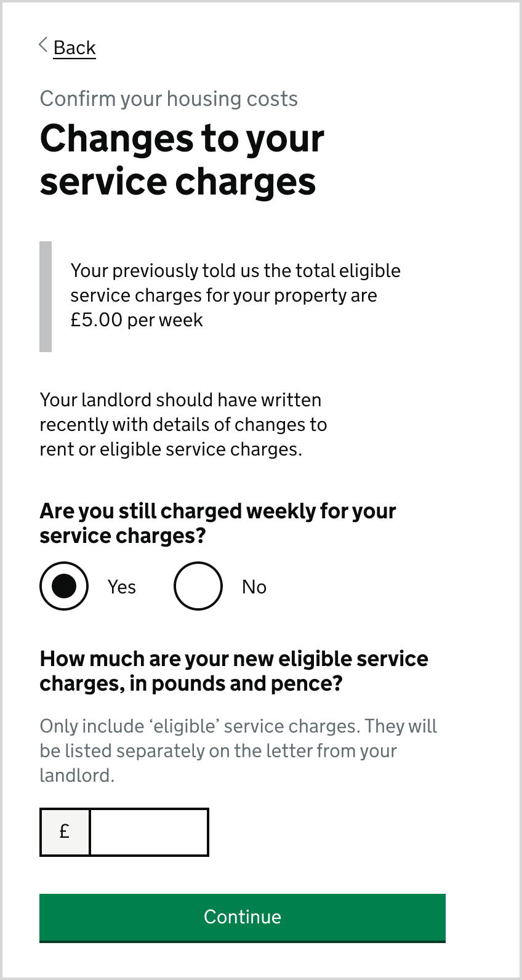Click the 'How much are your new eligible' question
This screenshot has height=980, width=522.
[233, 670]
